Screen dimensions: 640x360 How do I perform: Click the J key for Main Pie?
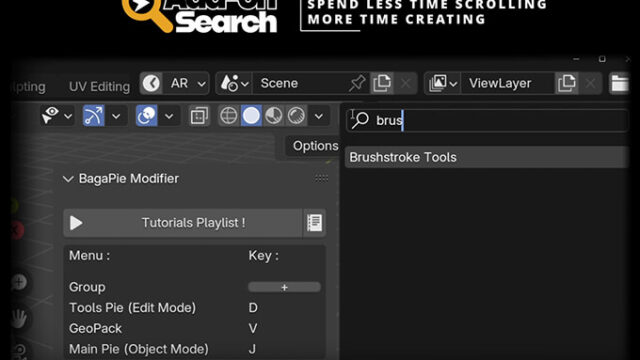pos(252,349)
